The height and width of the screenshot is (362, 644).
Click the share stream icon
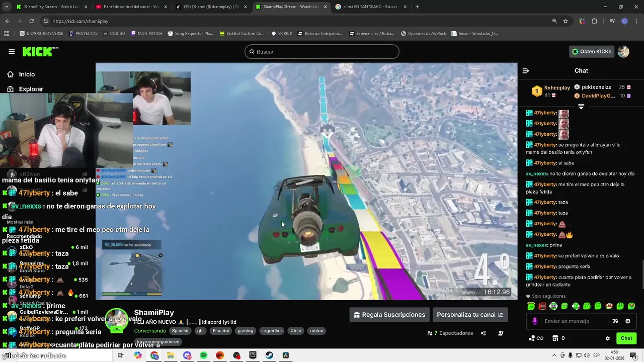tap(484, 333)
